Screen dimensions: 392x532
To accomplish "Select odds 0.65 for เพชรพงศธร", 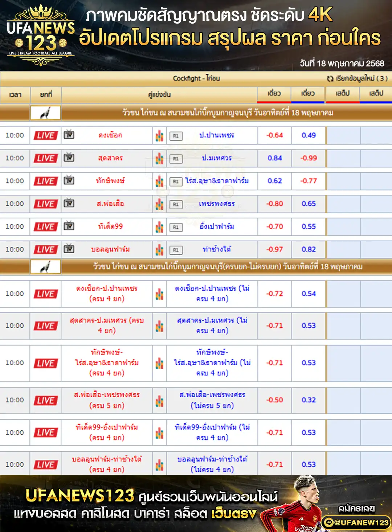I will [309, 204].
